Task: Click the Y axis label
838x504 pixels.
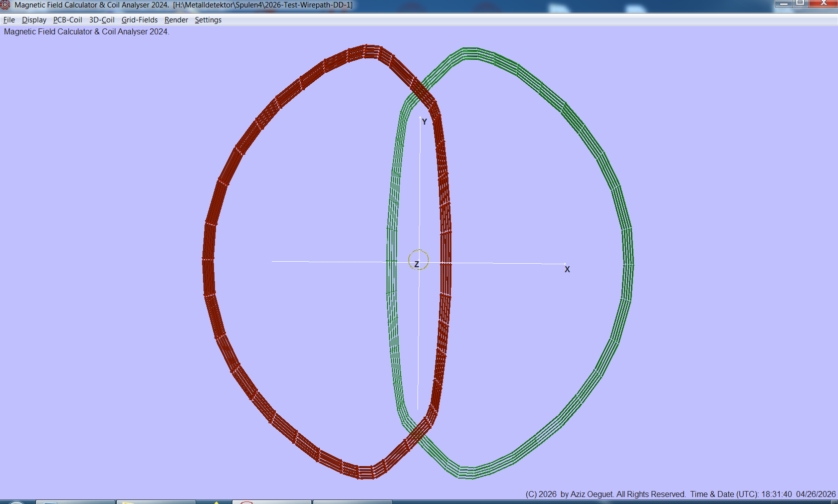Action: (423, 121)
